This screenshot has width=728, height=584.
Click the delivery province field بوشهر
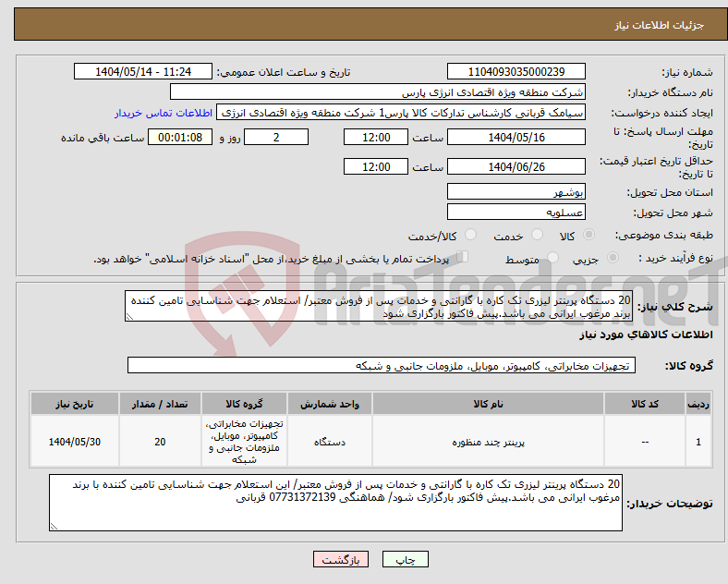coord(516,191)
